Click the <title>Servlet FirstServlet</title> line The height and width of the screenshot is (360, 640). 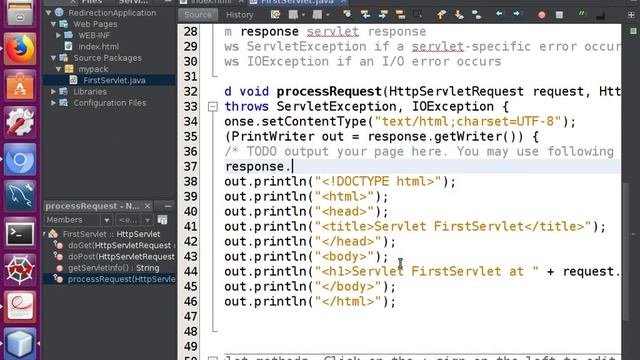(415, 227)
